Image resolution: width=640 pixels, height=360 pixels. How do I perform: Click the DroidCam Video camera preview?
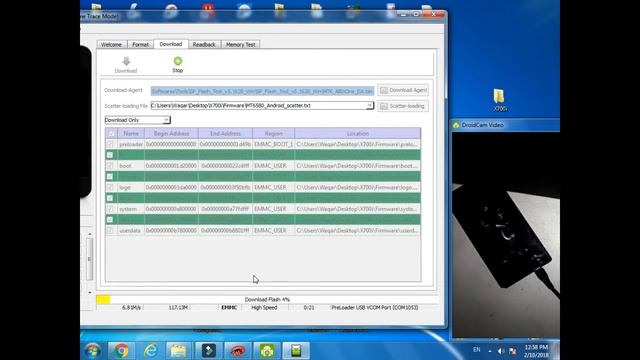(x=506, y=235)
